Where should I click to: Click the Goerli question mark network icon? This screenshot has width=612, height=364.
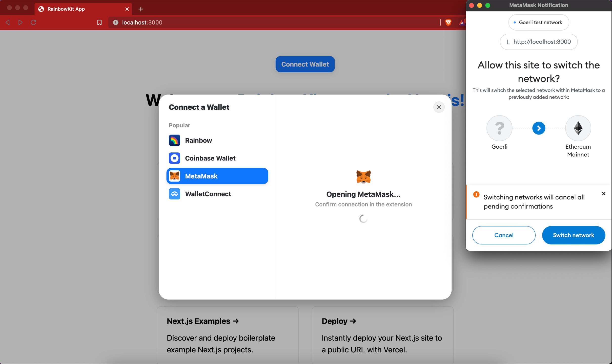pyautogui.click(x=499, y=128)
